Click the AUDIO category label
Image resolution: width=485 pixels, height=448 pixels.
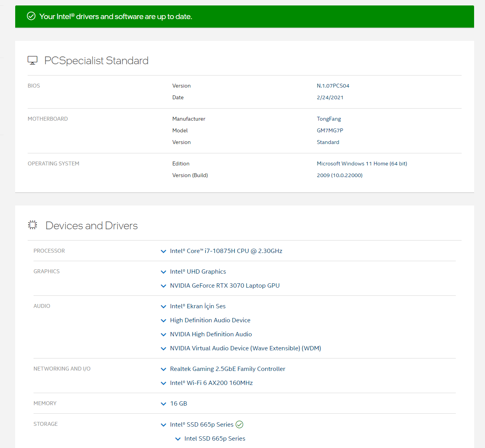tap(42, 306)
